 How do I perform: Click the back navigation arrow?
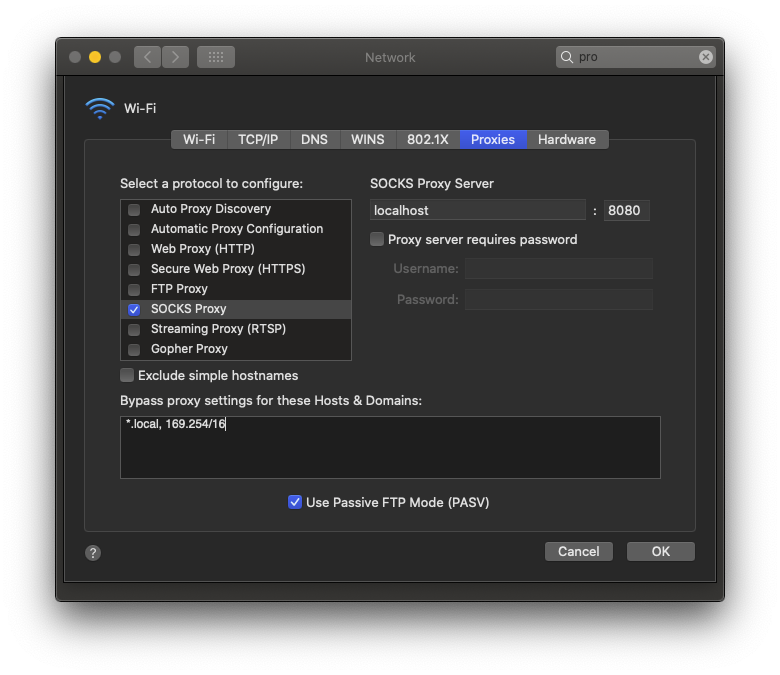coord(147,57)
